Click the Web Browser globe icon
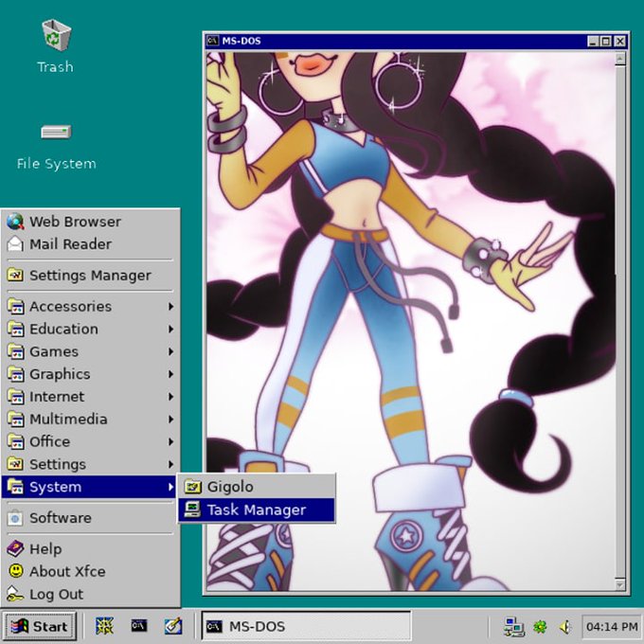644x644 pixels. click(x=15, y=222)
